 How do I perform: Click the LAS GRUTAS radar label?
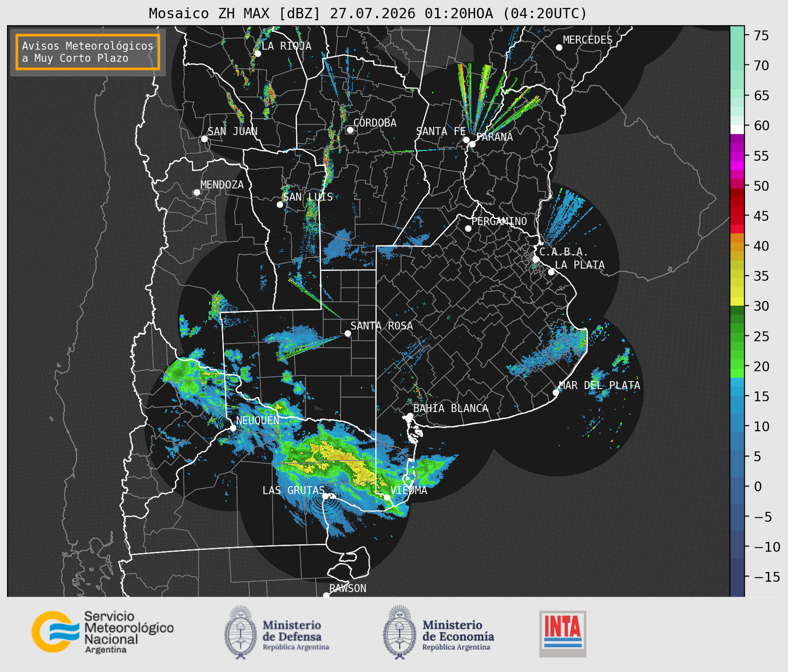293,490
